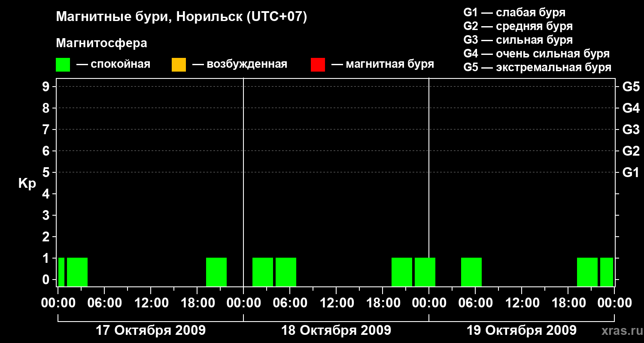Click the '06:00' label under 17 October
This screenshot has height=343, width=644.
(104, 303)
